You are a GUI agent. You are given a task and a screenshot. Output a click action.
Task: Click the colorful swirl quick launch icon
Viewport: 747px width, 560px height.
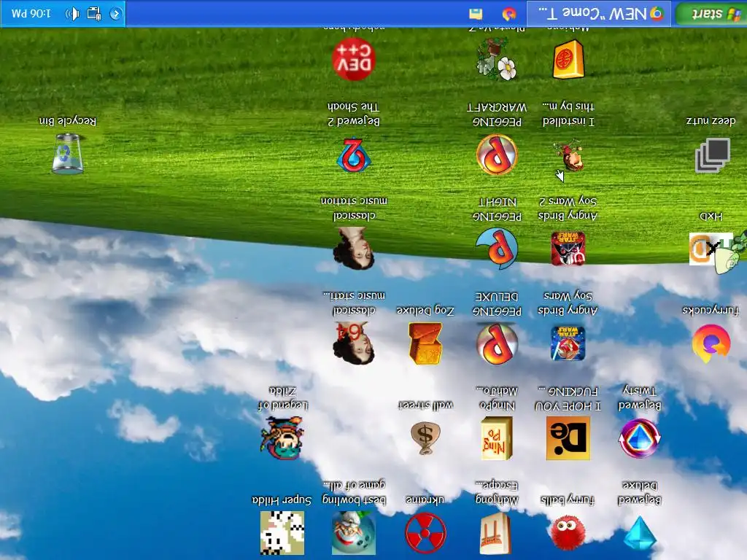point(509,14)
